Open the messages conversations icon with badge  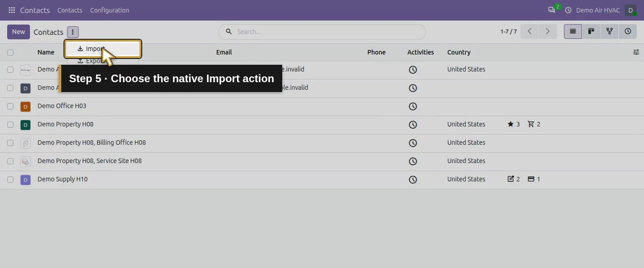551,10
